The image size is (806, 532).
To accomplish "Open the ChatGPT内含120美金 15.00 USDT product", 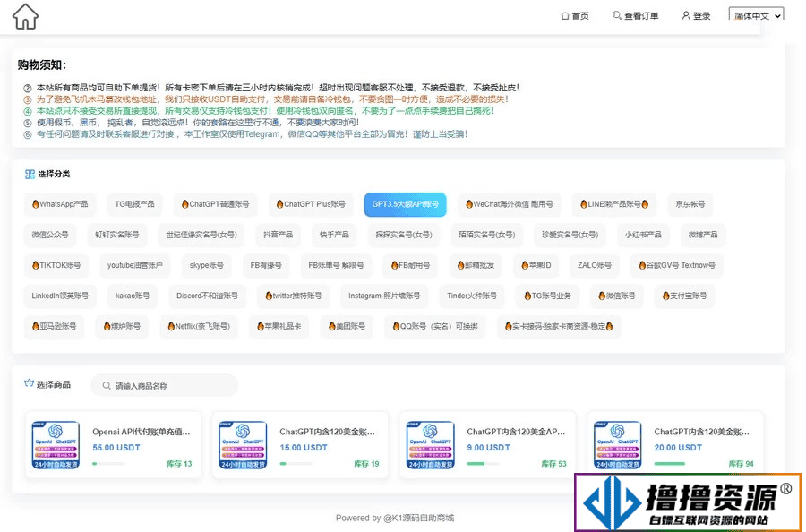I will (300, 445).
